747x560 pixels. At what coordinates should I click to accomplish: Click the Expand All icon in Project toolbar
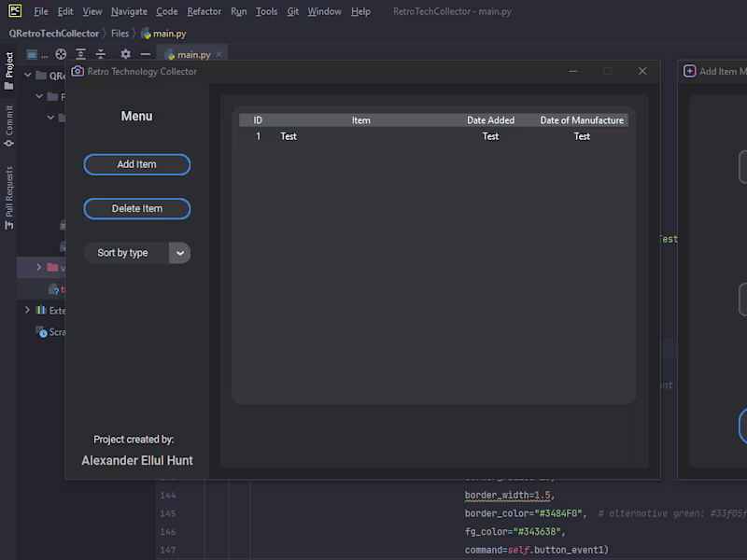coord(81,54)
